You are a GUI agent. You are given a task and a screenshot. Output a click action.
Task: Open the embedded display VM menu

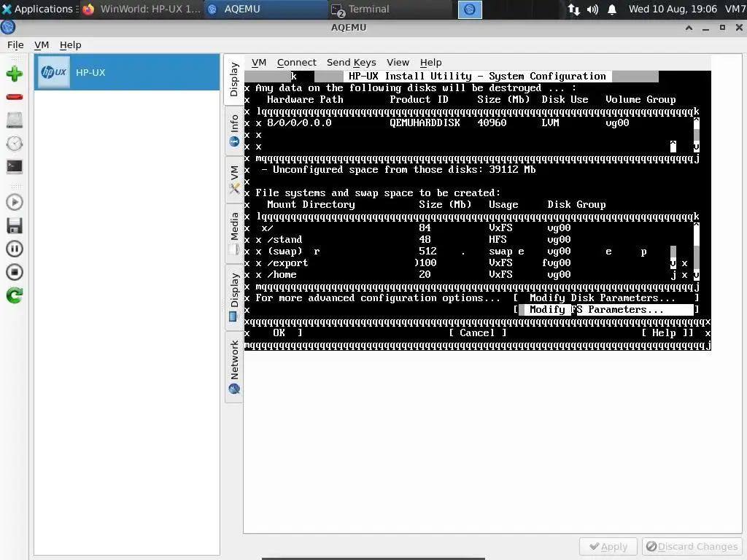point(259,63)
